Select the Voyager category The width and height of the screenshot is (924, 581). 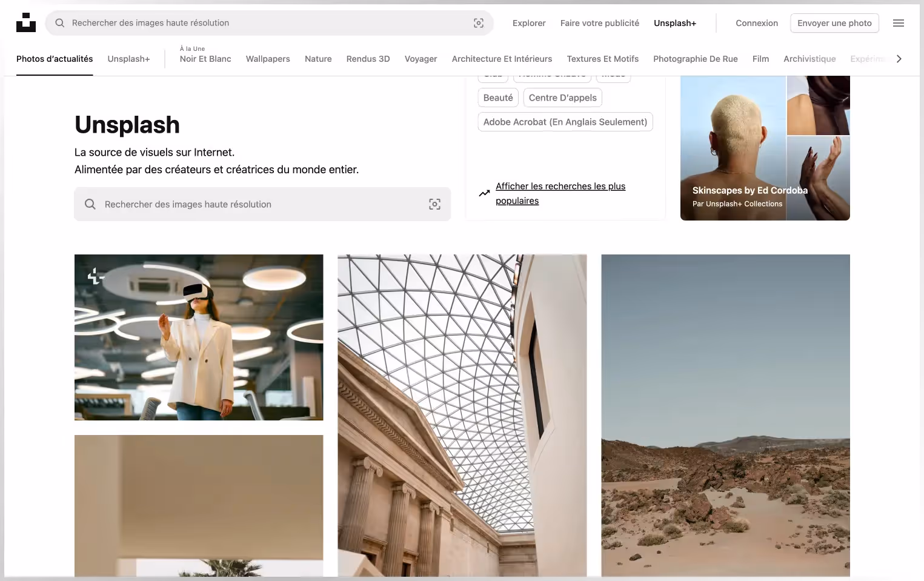pyautogui.click(x=420, y=59)
